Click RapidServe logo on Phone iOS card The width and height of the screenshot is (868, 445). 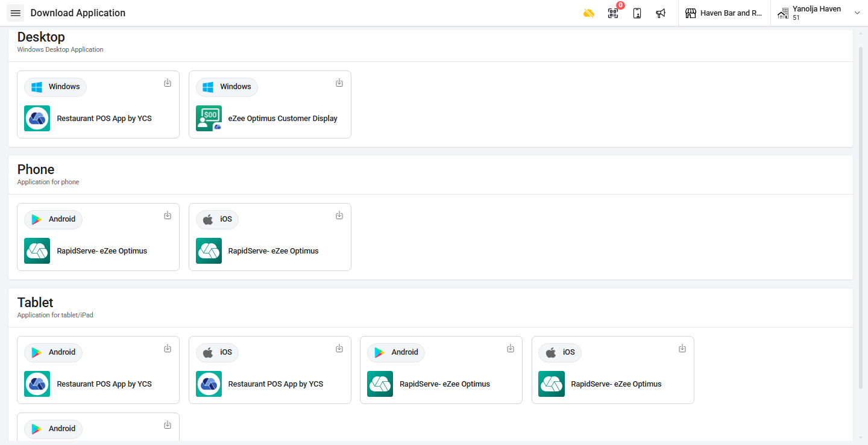click(209, 251)
